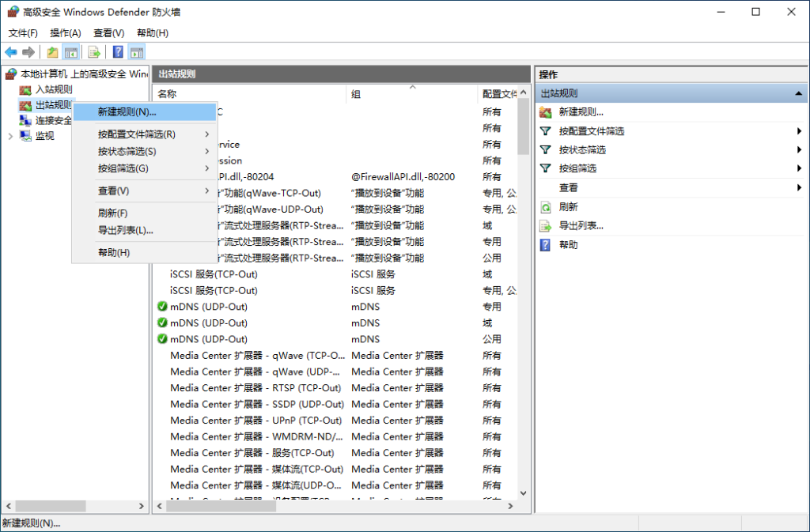Screen dimensions: 810x532
Task: Click the 按状态筛选 filter funnel icon
Action: click(543, 149)
